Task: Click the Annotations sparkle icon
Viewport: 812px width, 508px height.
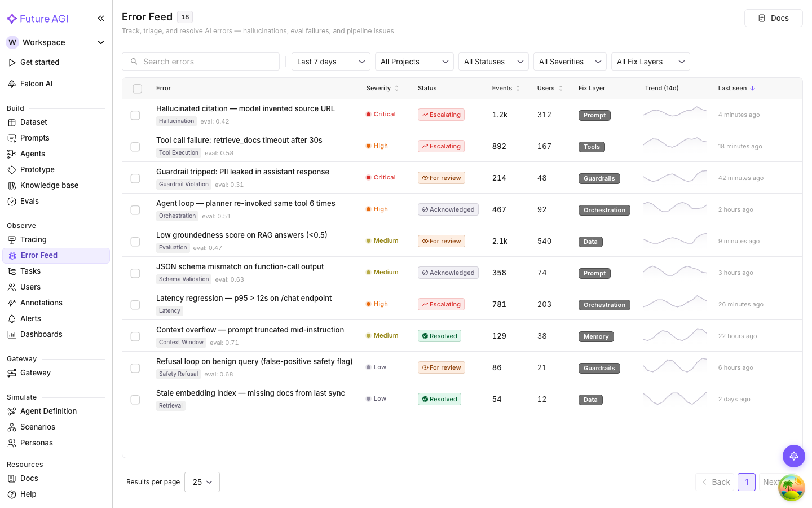Action: [x=12, y=303]
